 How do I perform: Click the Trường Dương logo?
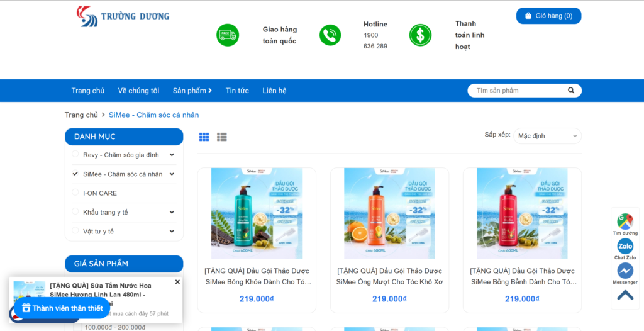tap(123, 16)
